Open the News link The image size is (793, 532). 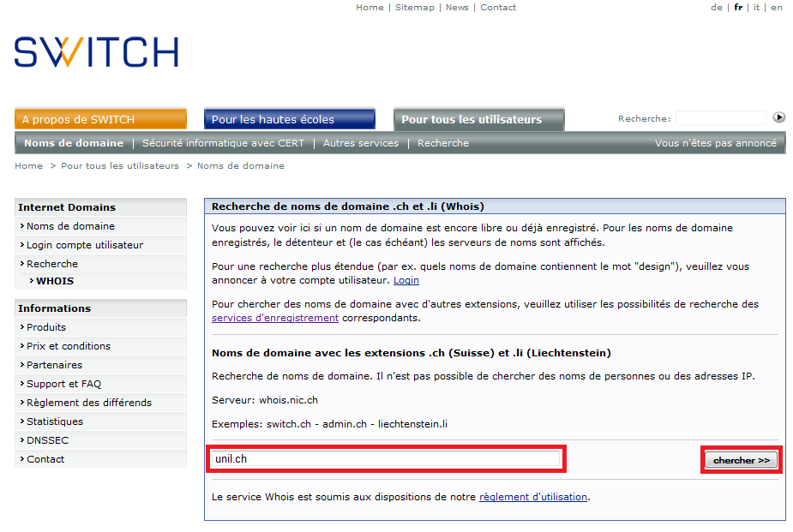[x=457, y=8]
